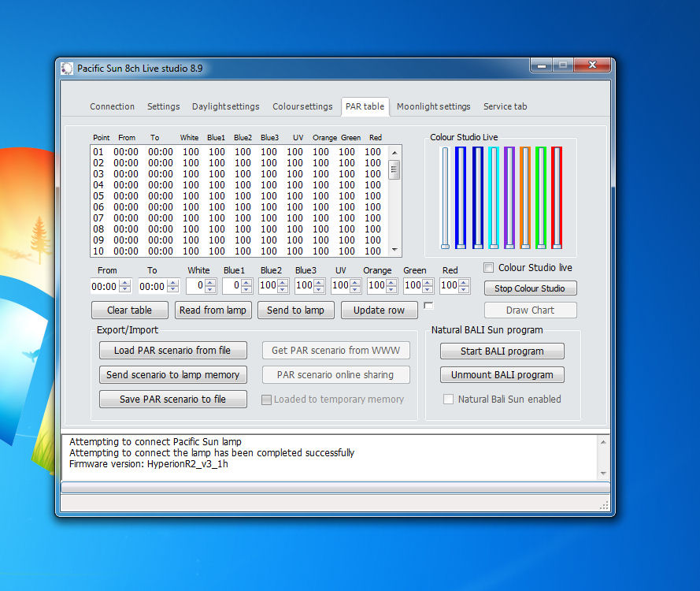700x591 pixels.
Task: Click Send to lamp button
Action: click(295, 310)
